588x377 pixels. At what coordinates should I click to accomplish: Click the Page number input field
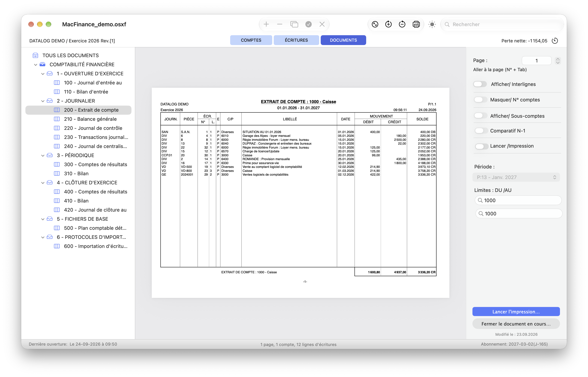point(536,60)
